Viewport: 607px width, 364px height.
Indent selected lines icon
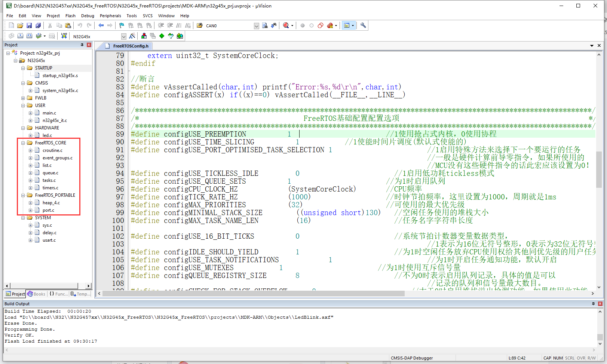pyautogui.click(x=161, y=25)
